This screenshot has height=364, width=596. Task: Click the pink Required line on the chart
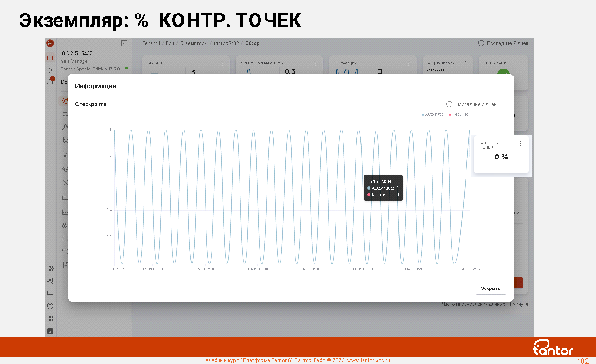click(x=280, y=264)
